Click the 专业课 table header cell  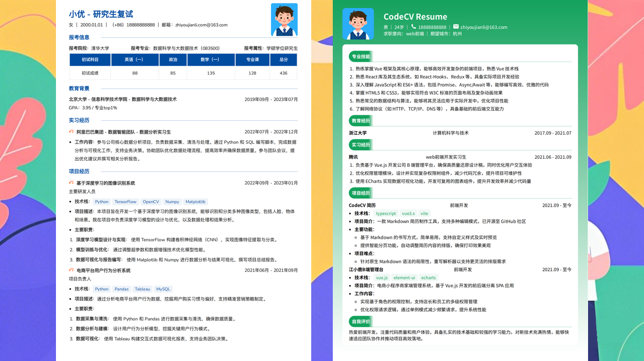click(x=252, y=59)
